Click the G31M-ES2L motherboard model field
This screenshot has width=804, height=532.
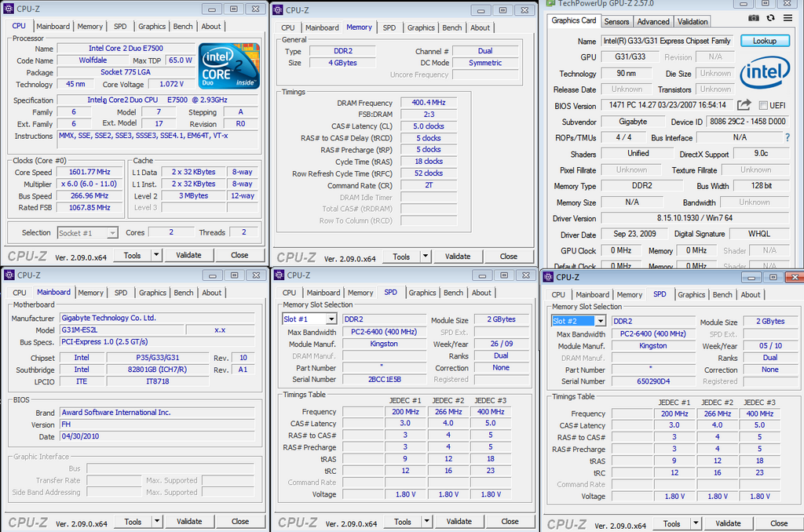(122, 330)
